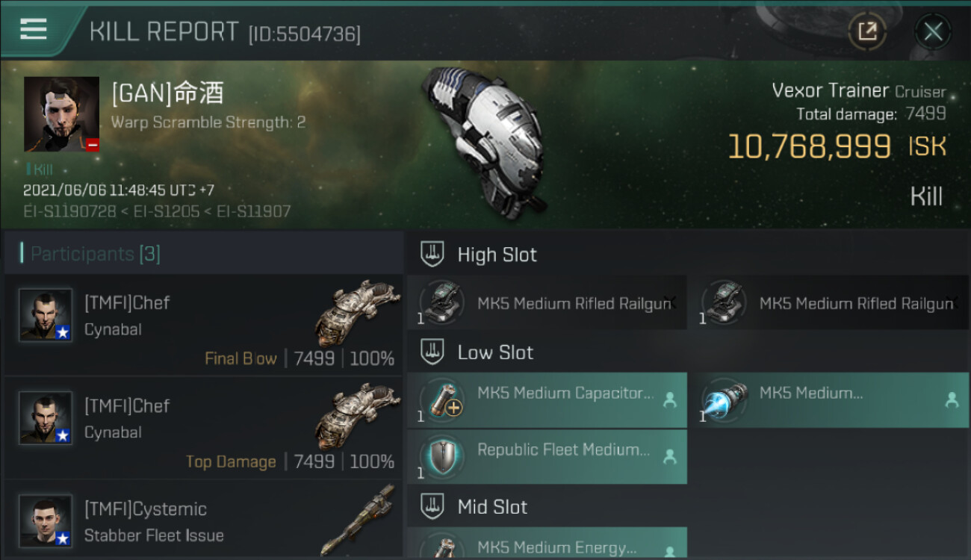971x560 pixels.
Task: Collapse the High Slot section
Action: tap(432, 255)
